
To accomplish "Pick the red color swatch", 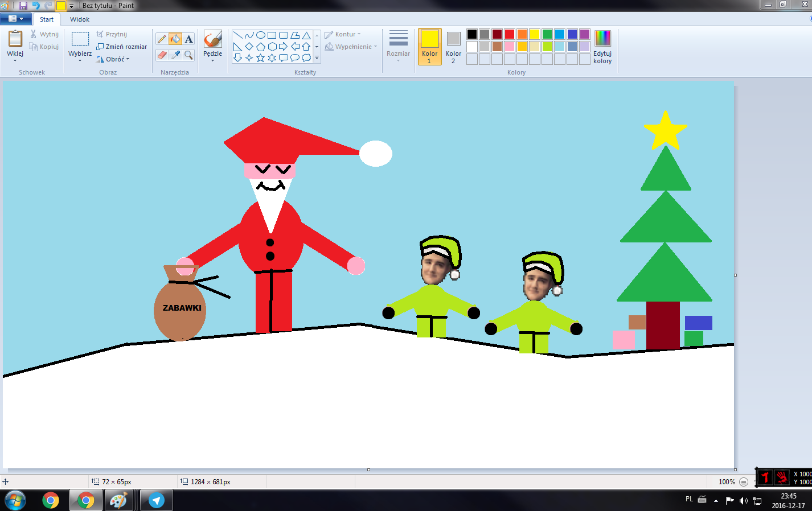I will [x=510, y=34].
